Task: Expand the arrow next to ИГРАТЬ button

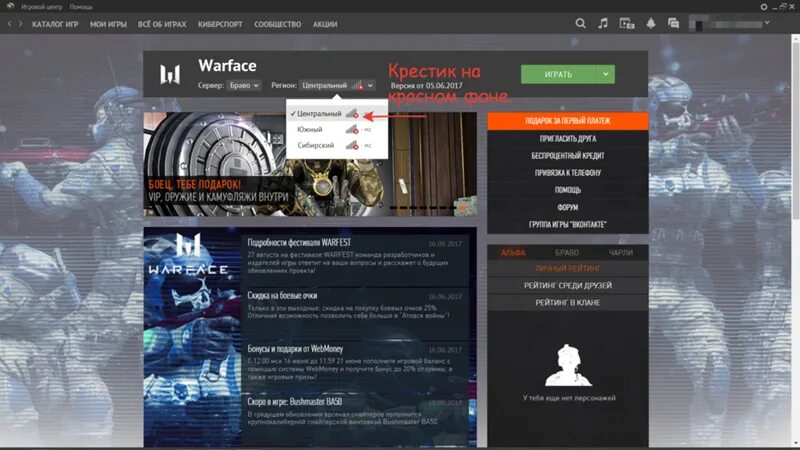Action: tap(606, 74)
